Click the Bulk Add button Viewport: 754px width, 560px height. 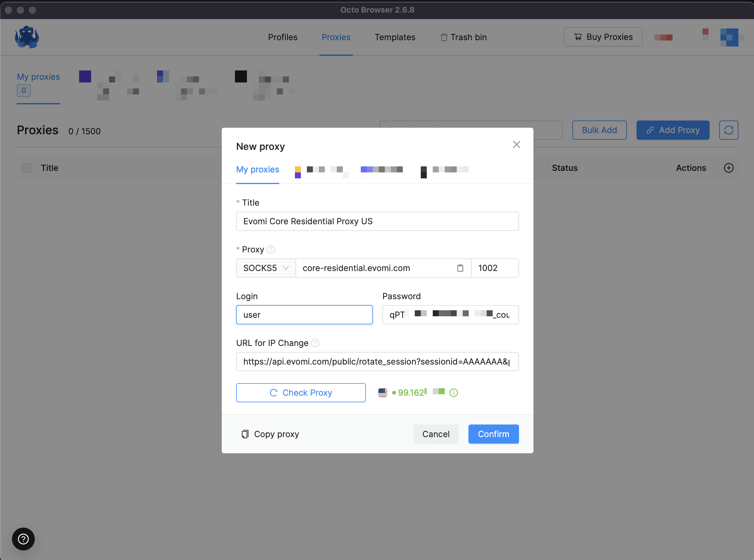(599, 130)
